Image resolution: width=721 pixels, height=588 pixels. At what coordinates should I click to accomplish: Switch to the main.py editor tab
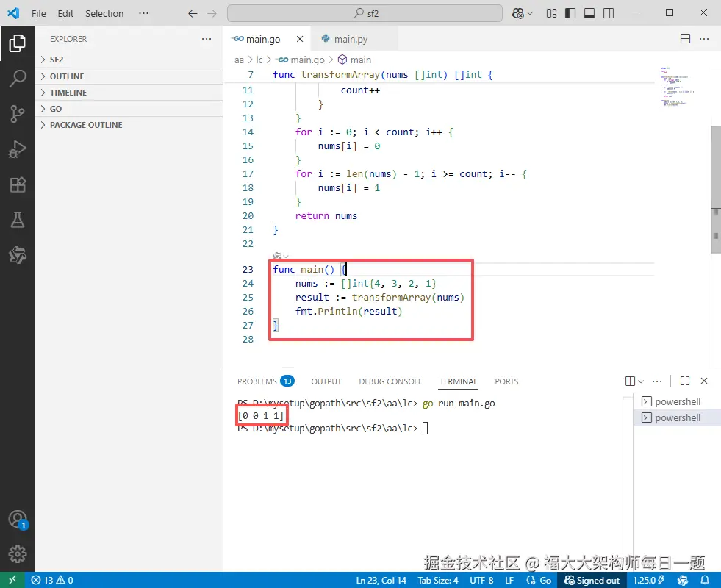(351, 39)
